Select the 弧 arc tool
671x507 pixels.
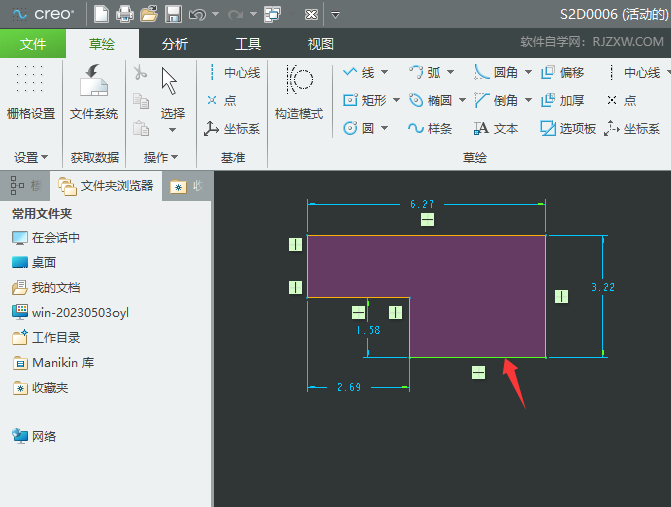[424, 72]
